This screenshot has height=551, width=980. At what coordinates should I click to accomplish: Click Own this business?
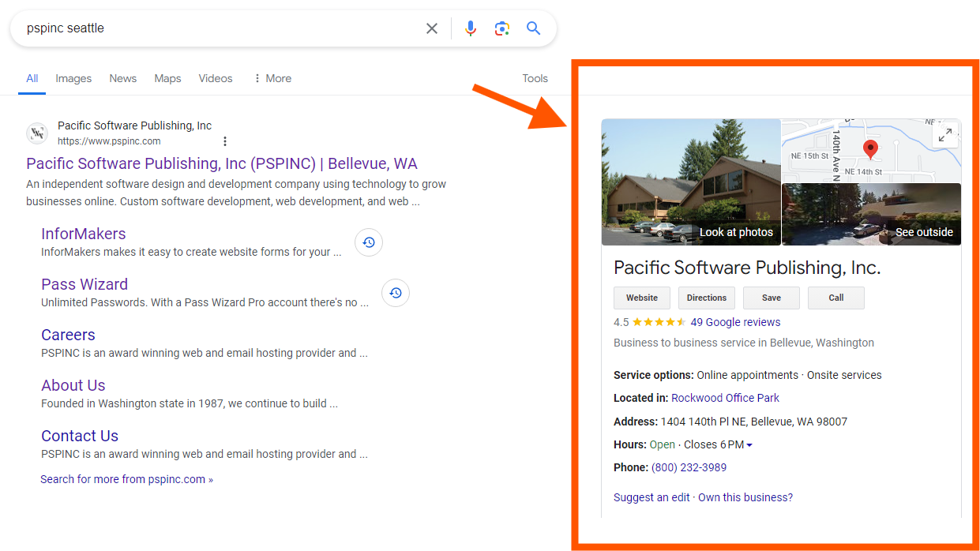click(x=745, y=497)
